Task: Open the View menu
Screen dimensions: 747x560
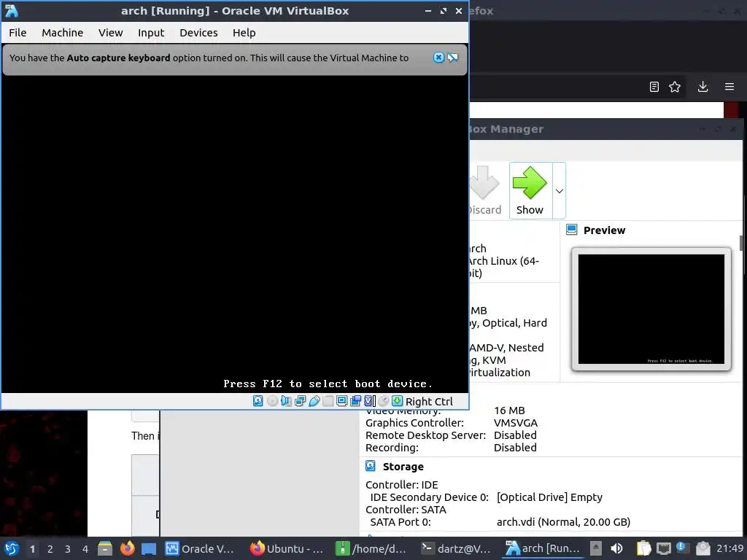Action: 111,33
